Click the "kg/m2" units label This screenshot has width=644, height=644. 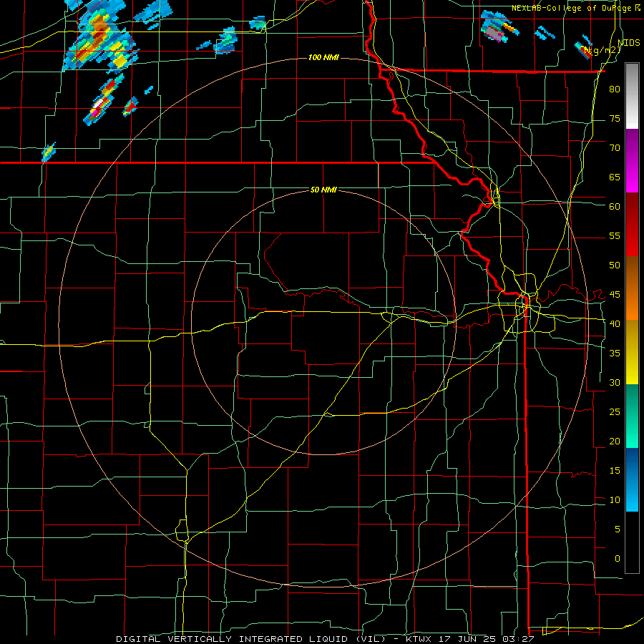point(603,50)
